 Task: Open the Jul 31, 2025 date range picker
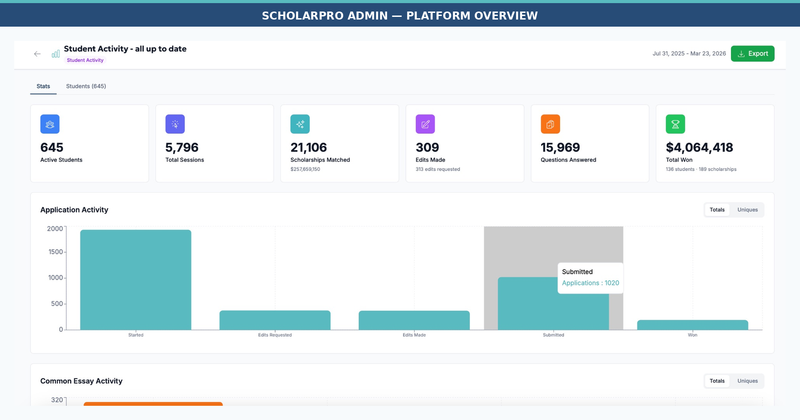(x=687, y=54)
